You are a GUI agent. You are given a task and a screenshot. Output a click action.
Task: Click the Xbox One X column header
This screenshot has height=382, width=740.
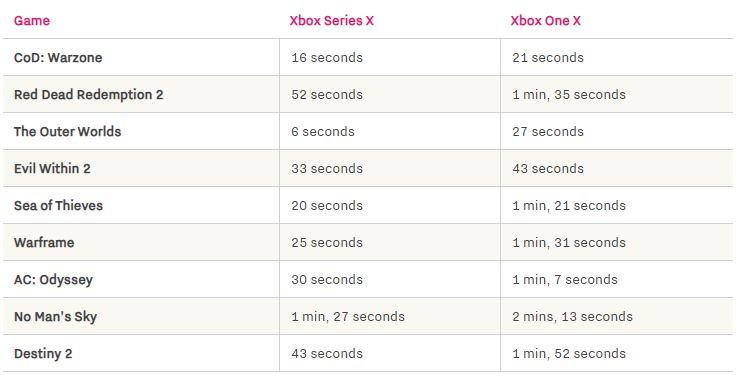coord(546,21)
